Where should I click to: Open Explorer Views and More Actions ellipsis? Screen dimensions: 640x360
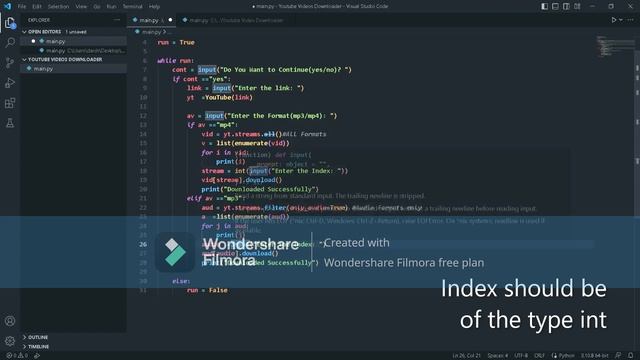(117, 20)
